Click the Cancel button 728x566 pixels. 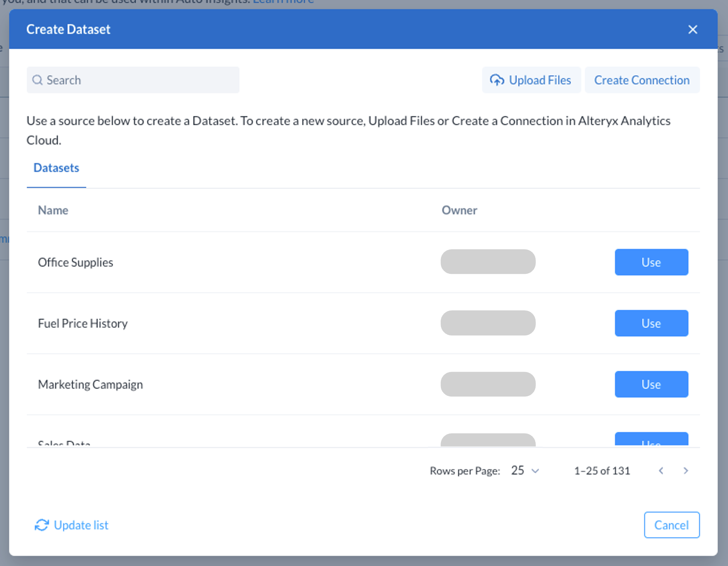671,525
